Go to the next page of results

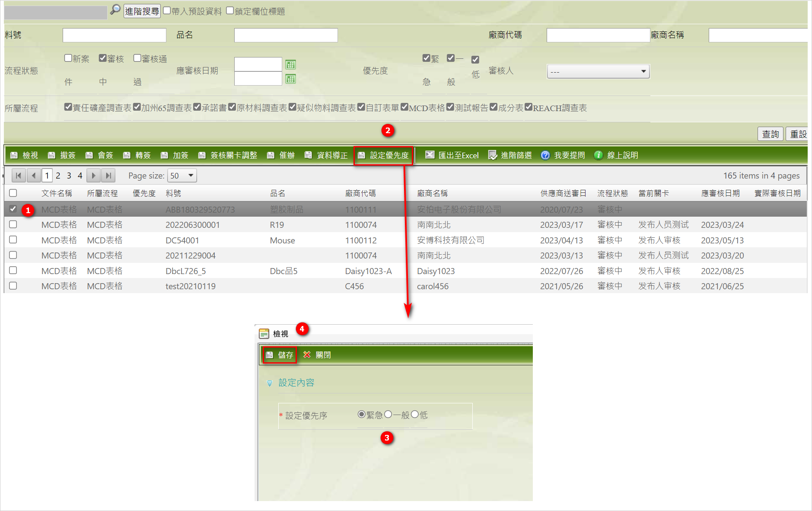pos(93,176)
